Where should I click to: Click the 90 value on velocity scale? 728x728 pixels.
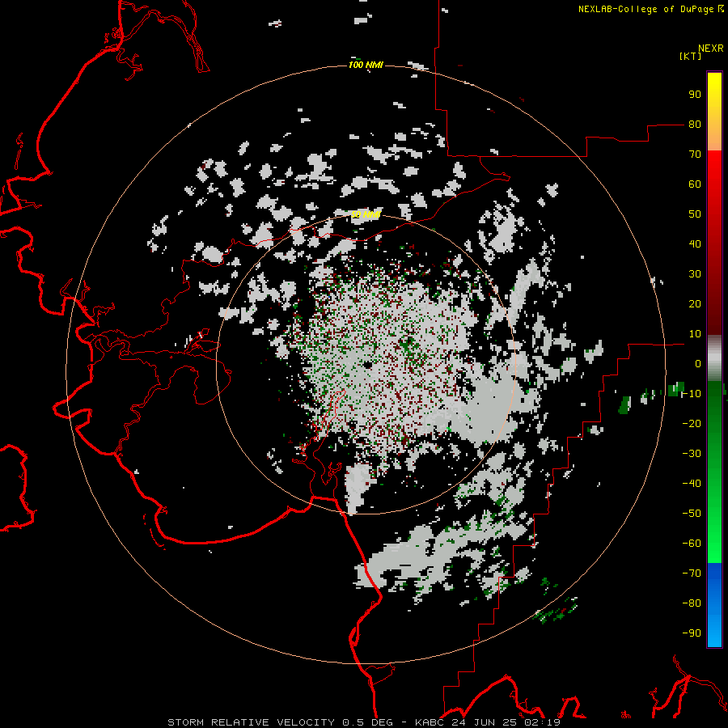[x=695, y=95]
